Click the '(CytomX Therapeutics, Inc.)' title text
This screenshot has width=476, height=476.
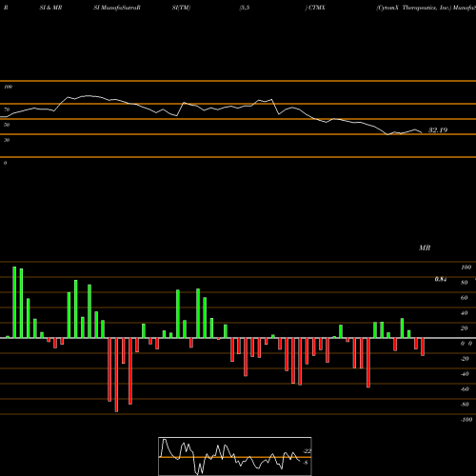pyautogui.click(x=414, y=8)
